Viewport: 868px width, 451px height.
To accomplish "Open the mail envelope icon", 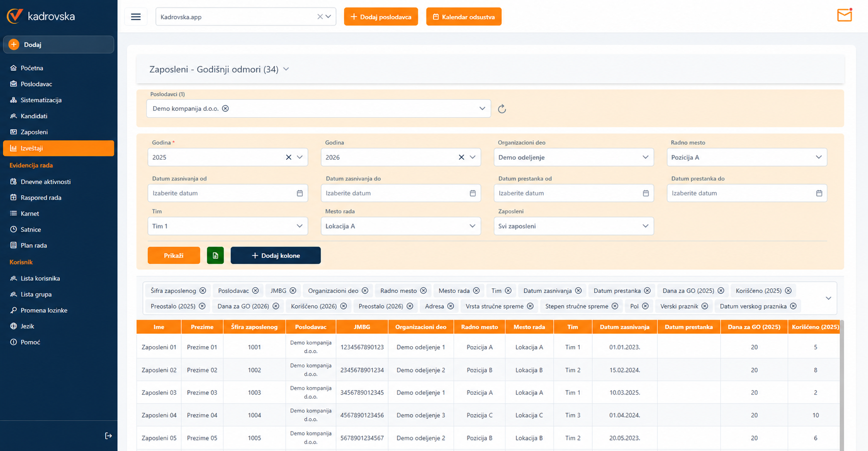I will 845,15.
